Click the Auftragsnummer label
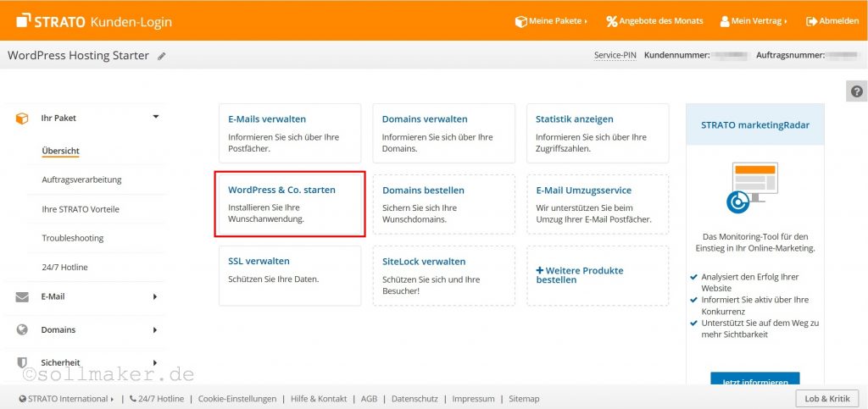 [791, 55]
